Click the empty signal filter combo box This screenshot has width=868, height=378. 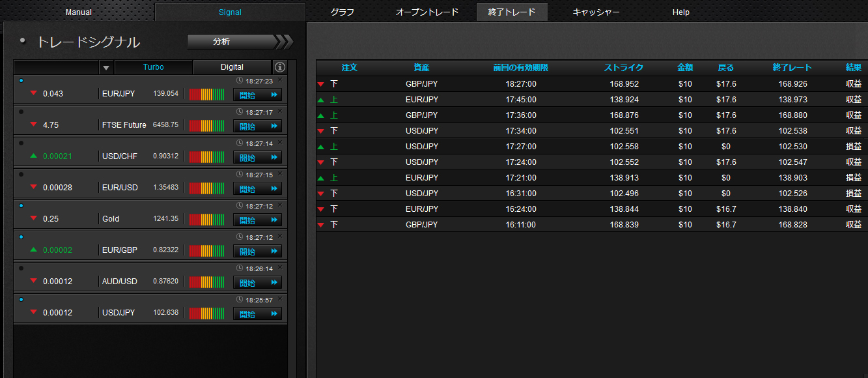(57, 67)
